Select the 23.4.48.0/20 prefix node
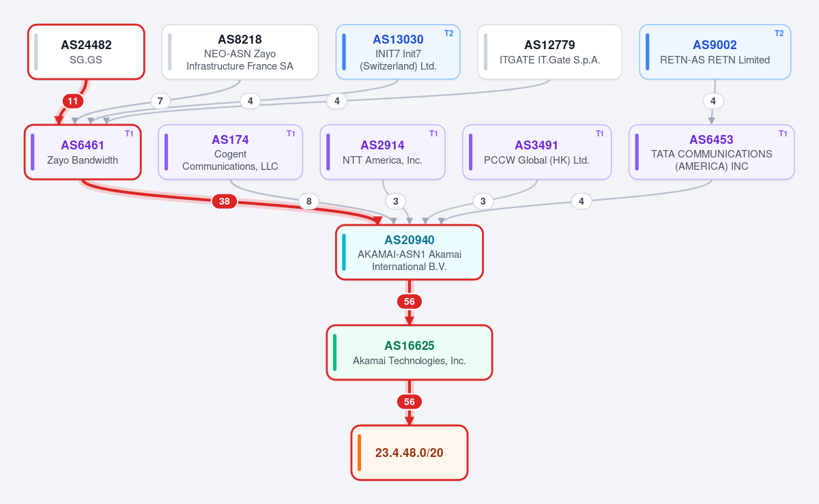Screen dimensions: 819x504 [409, 453]
